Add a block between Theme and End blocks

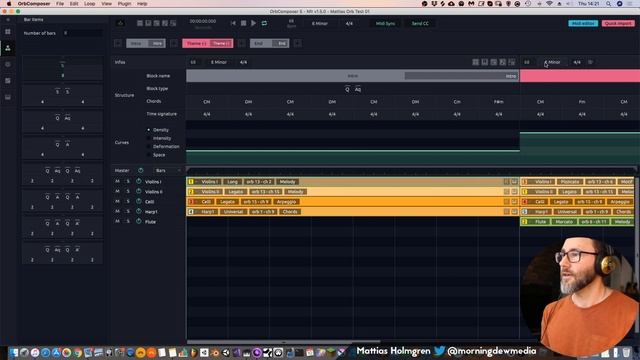tap(242, 43)
